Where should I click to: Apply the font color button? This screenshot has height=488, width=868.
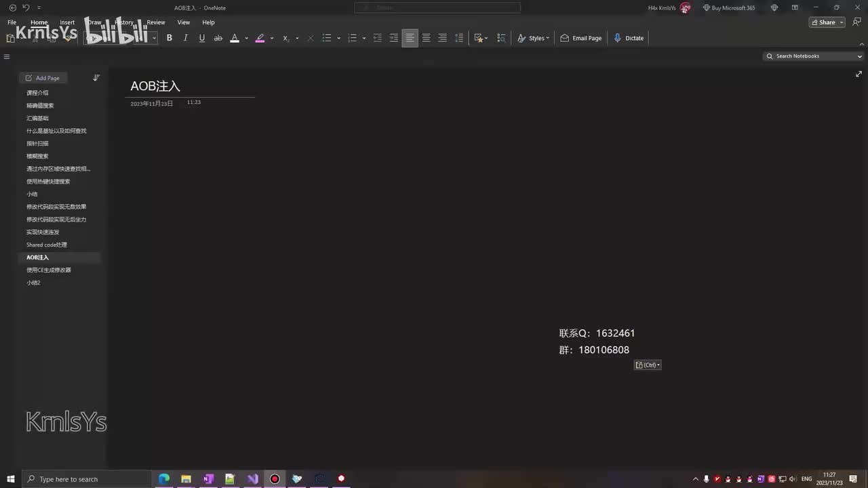235,38
